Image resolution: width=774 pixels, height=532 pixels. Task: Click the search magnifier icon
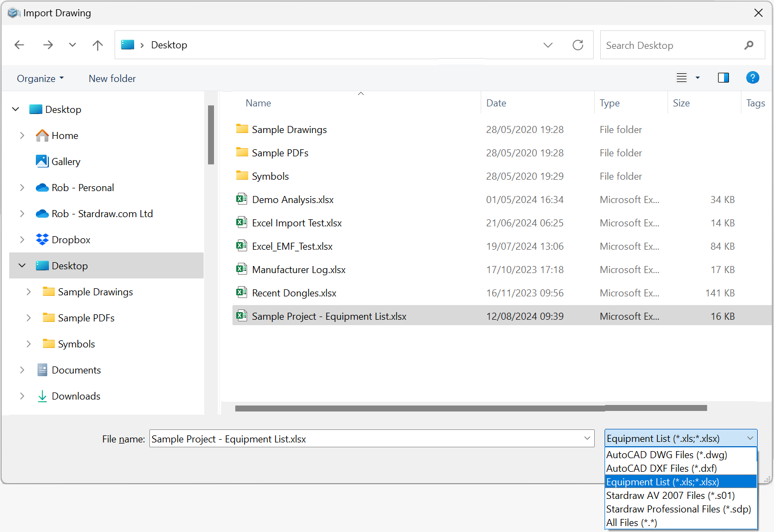749,45
